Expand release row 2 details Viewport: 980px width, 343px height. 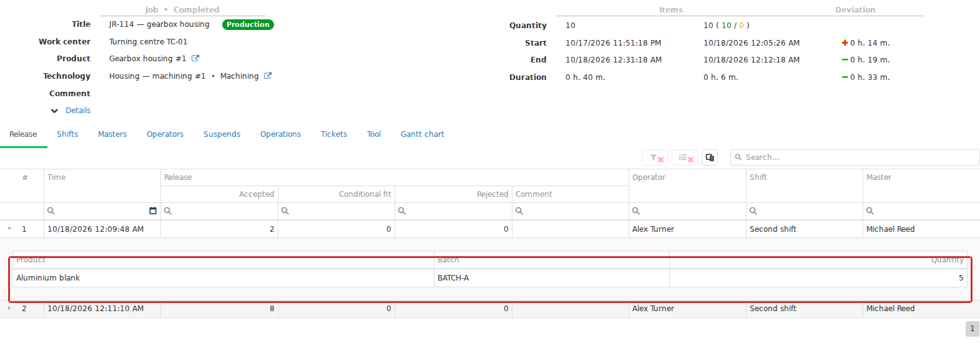tap(9, 308)
